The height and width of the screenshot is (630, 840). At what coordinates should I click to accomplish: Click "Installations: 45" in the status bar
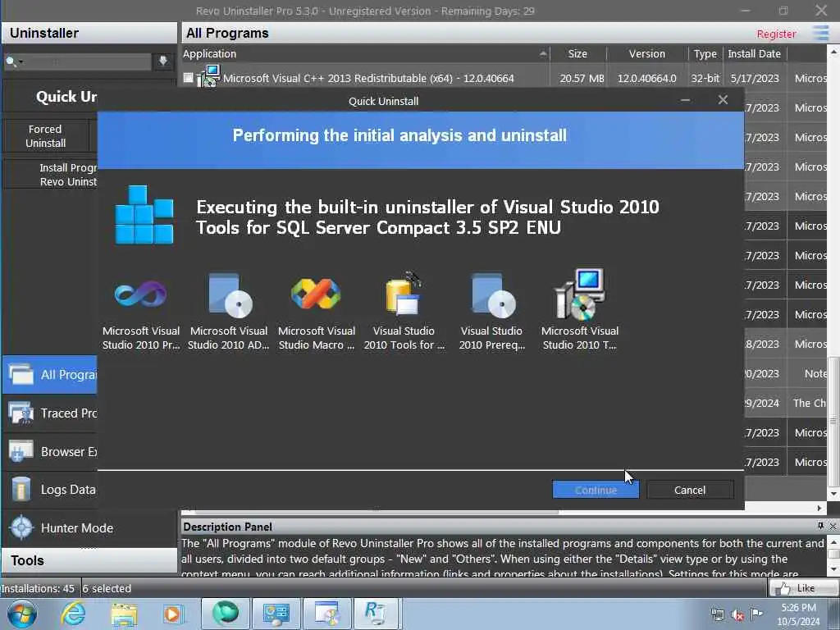38,588
